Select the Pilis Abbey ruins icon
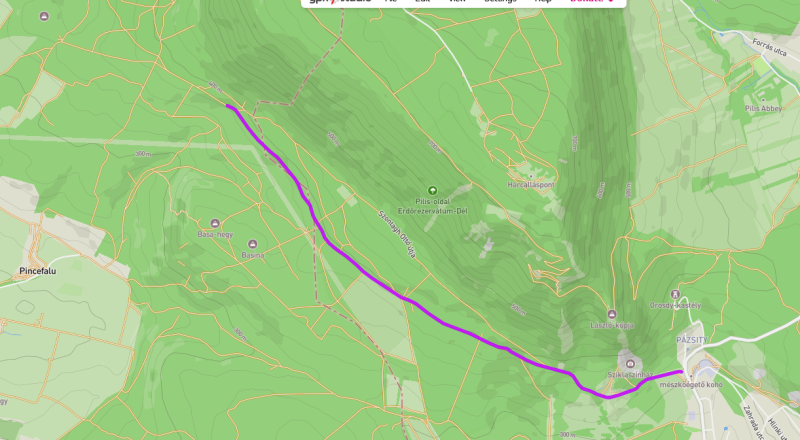Image resolution: width=800 pixels, height=440 pixels. [763, 99]
